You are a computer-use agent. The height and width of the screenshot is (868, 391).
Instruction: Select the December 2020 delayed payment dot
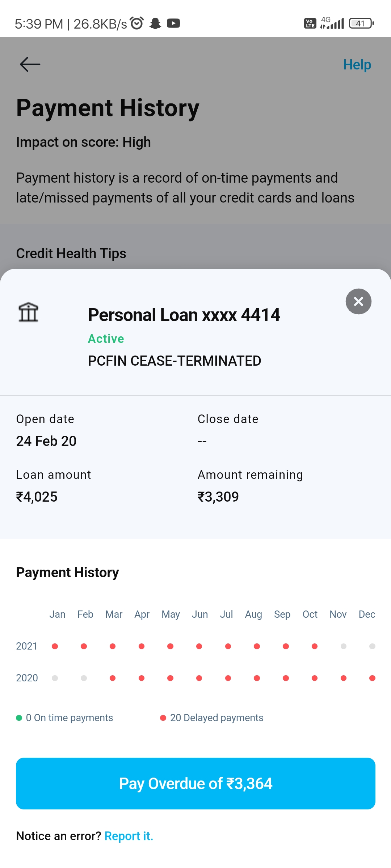pyautogui.click(x=372, y=678)
